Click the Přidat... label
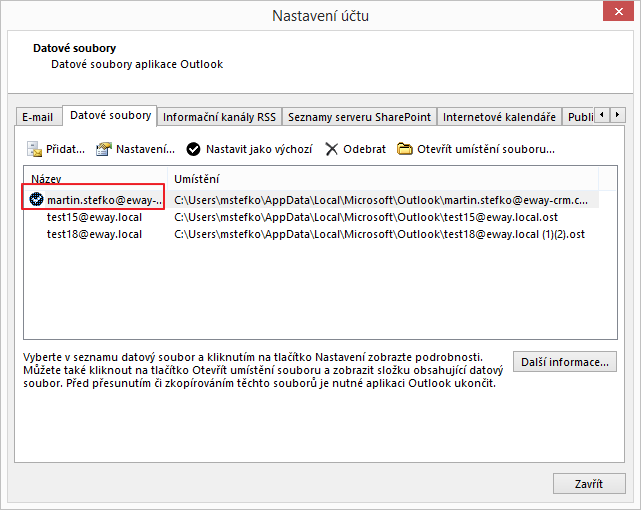 pos(65,149)
